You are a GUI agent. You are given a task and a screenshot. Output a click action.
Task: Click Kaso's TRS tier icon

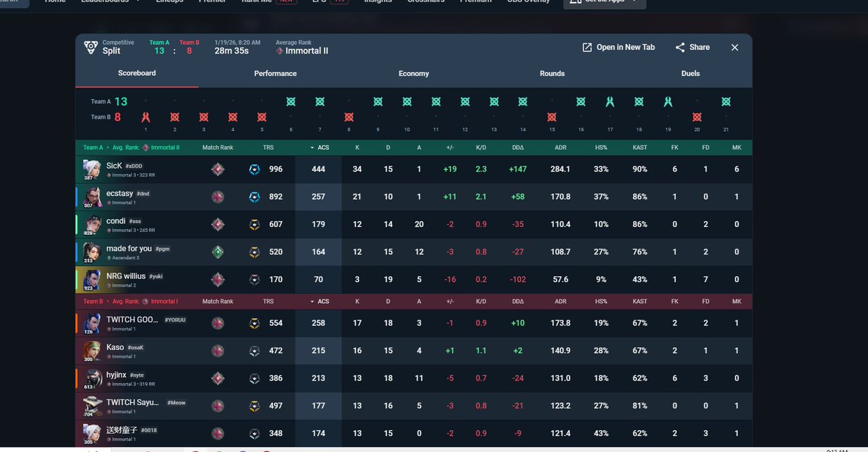pyautogui.click(x=255, y=351)
